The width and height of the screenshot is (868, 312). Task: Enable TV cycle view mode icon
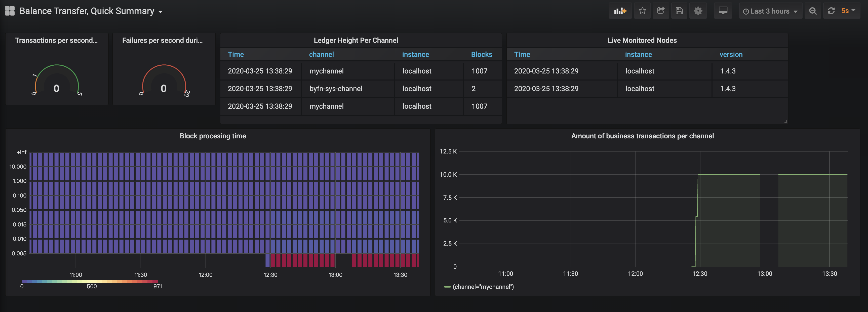(723, 11)
